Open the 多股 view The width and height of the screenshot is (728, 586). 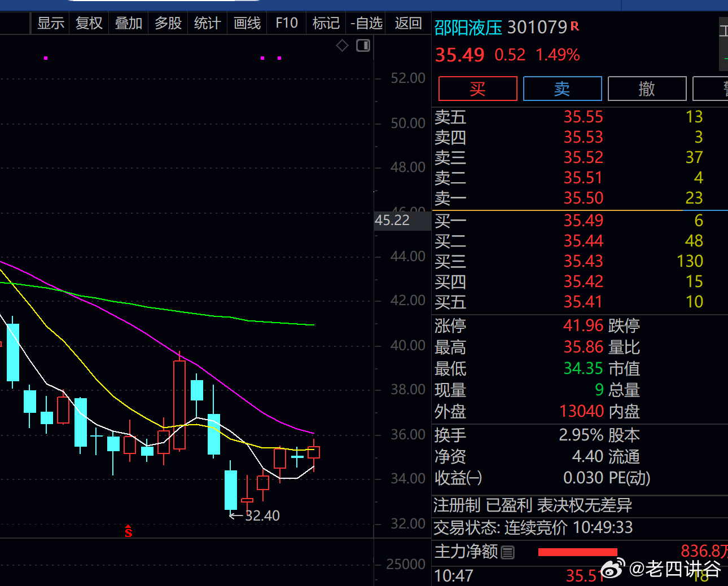tap(168, 23)
